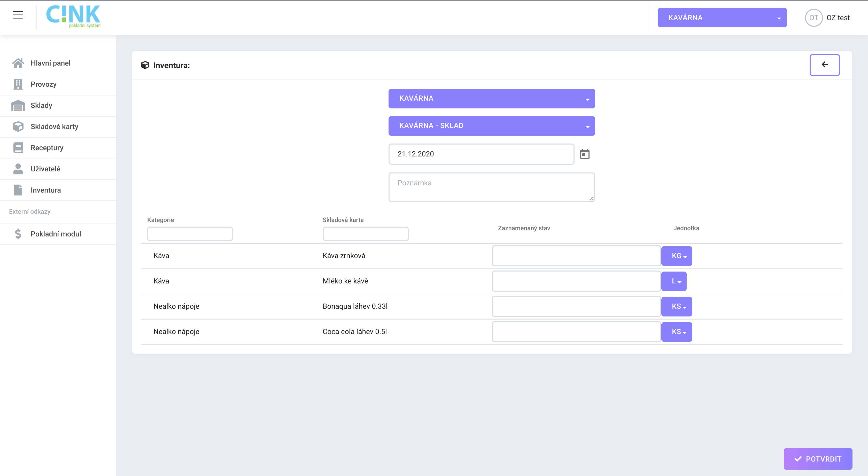Open Skladové karty page
This screenshot has width=868, height=476.
[x=58, y=127]
